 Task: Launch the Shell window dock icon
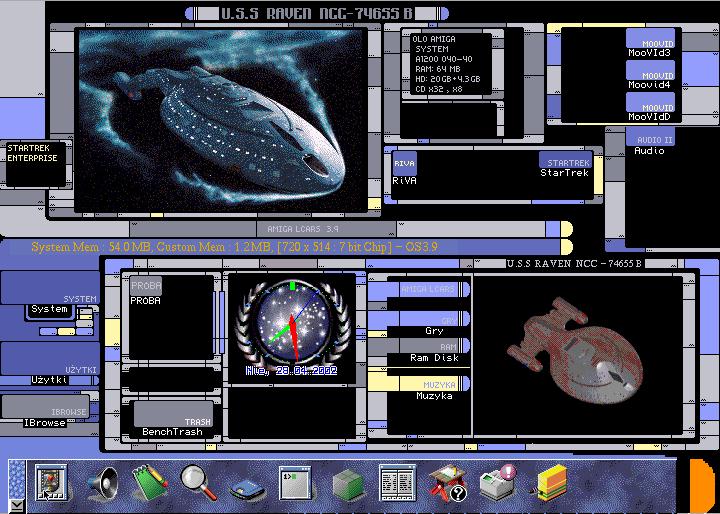coord(295,483)
